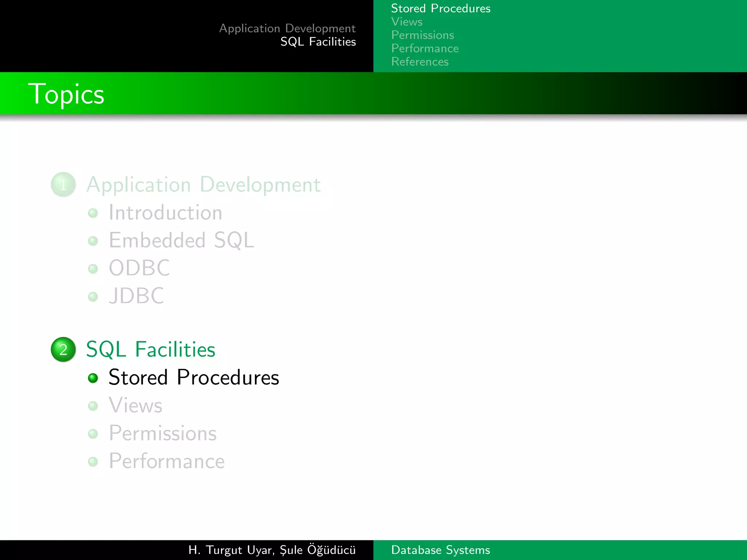
Task: Open Introduction subsection in outline
Action: tap(166, 213)
